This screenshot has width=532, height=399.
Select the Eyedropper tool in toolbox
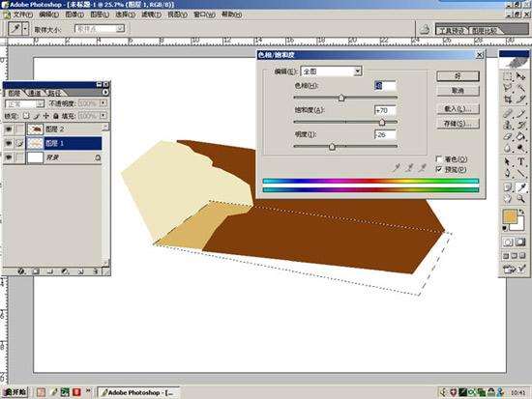(520, 186)
